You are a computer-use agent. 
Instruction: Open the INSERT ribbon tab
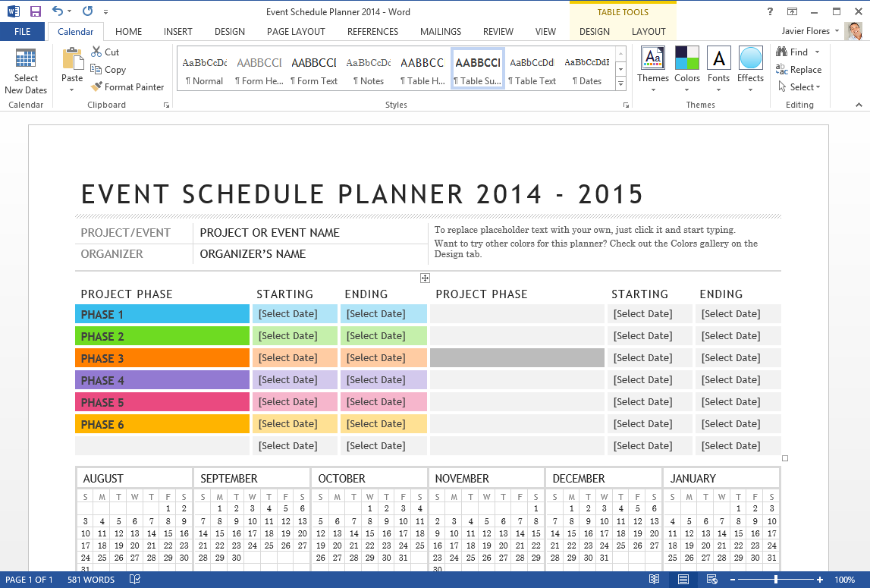(x=177, y=32)
